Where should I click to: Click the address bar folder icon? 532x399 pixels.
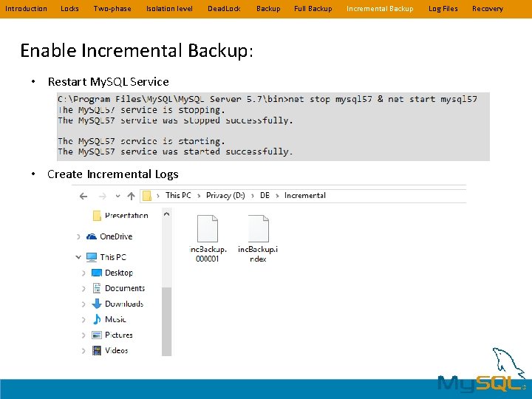point(147,196)
